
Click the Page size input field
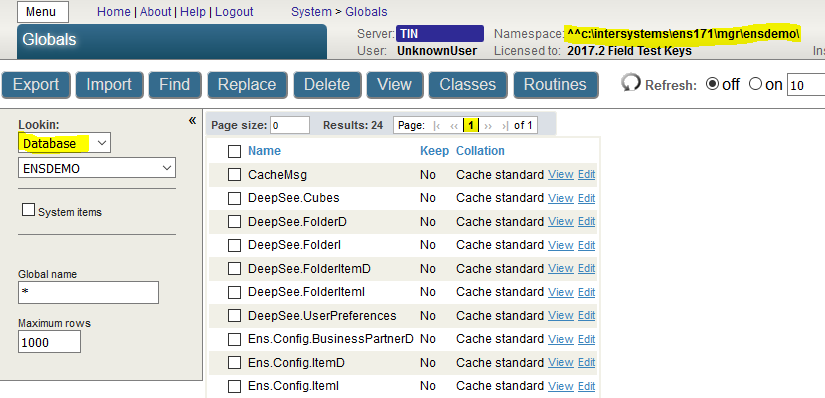(x=290, y=125)
